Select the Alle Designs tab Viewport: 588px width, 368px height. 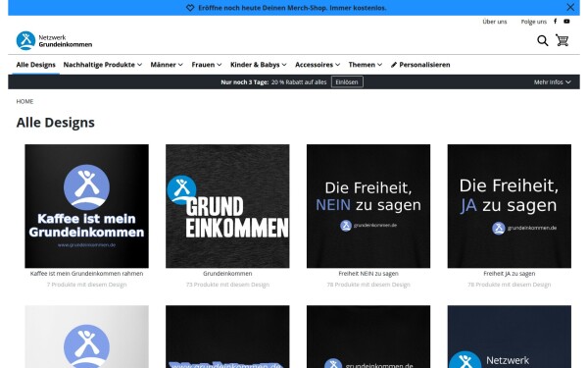pos(35,65)
